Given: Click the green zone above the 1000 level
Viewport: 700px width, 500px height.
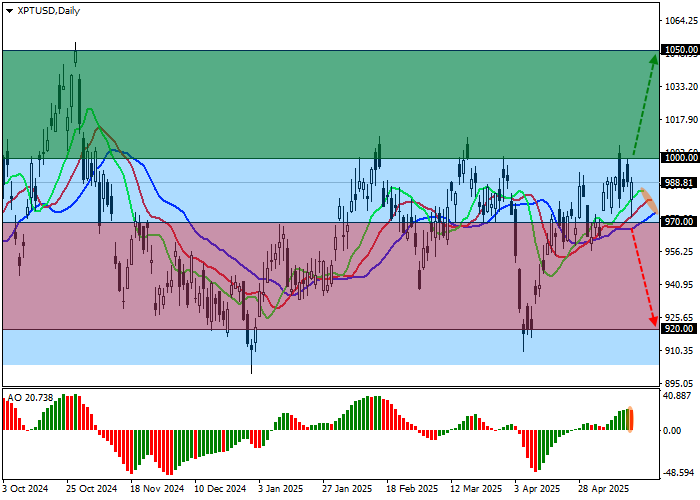Looking at the screenshot, I should [300, 100].
